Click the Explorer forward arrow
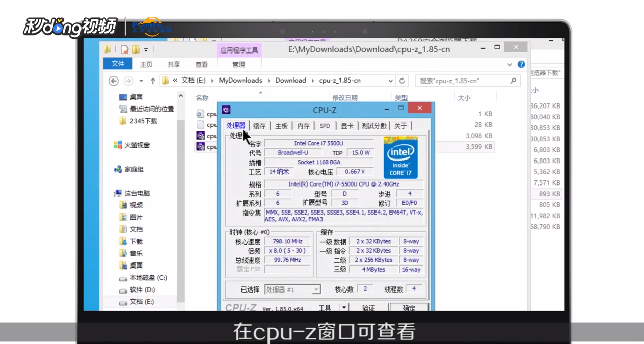Image resolution: width=644 pixels, height=344 pixels. point(128,81)
